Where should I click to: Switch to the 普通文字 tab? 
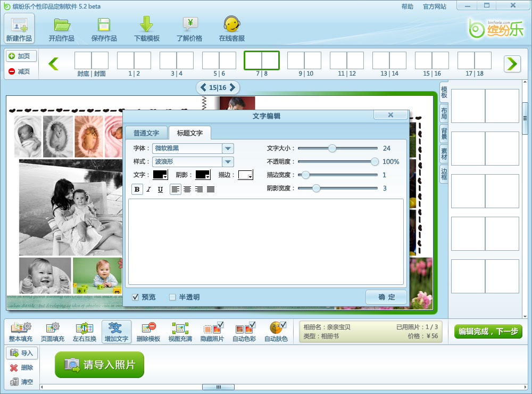tap(146, 133)
